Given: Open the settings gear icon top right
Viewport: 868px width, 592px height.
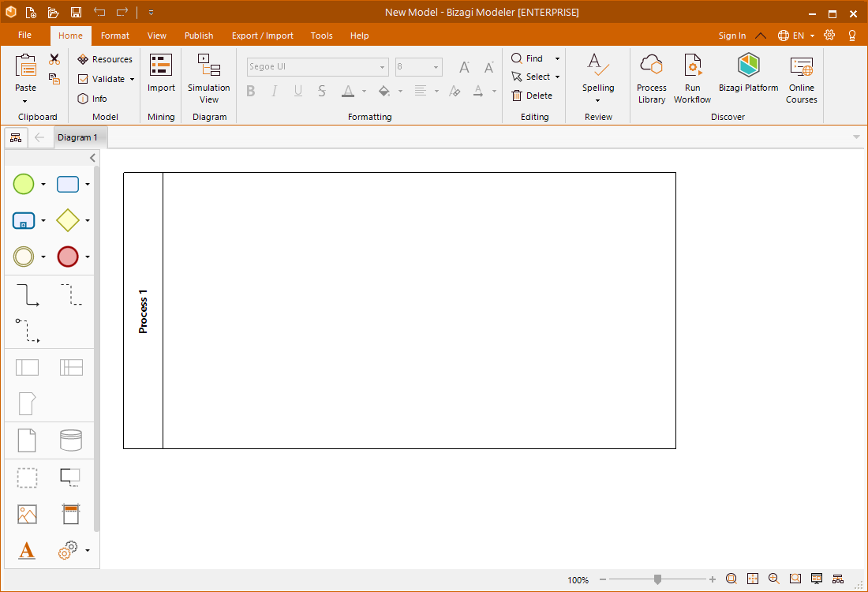Looking at the screenshot, I should tap(829, 35).
